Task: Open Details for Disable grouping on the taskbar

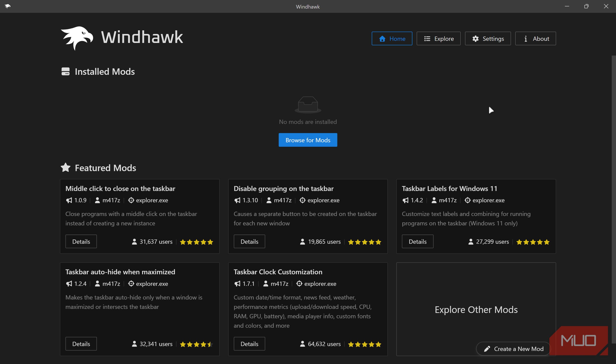Action: pos(249,242)
